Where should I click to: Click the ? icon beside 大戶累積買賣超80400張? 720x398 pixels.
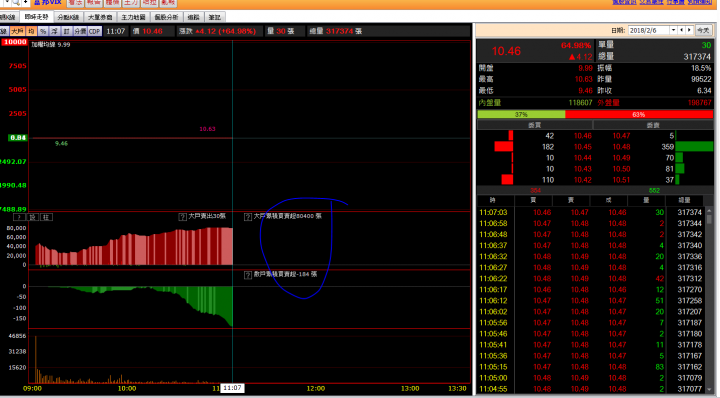pos(248,217)
